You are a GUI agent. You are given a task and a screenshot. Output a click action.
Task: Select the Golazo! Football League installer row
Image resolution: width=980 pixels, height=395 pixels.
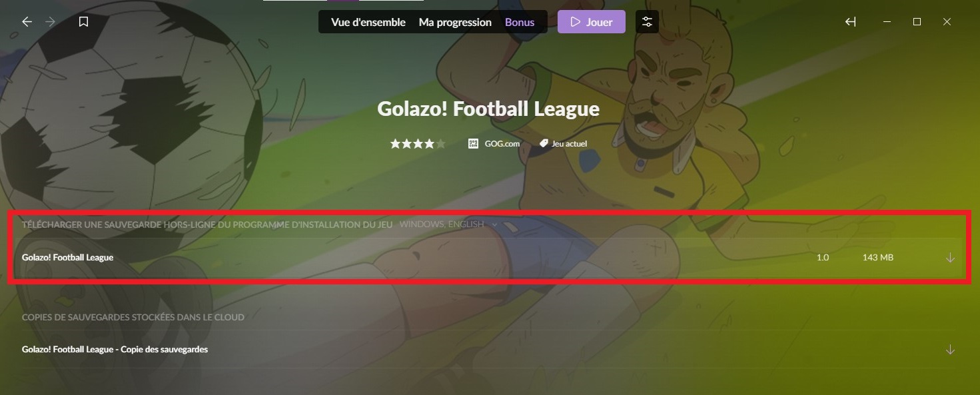[489, 258]
